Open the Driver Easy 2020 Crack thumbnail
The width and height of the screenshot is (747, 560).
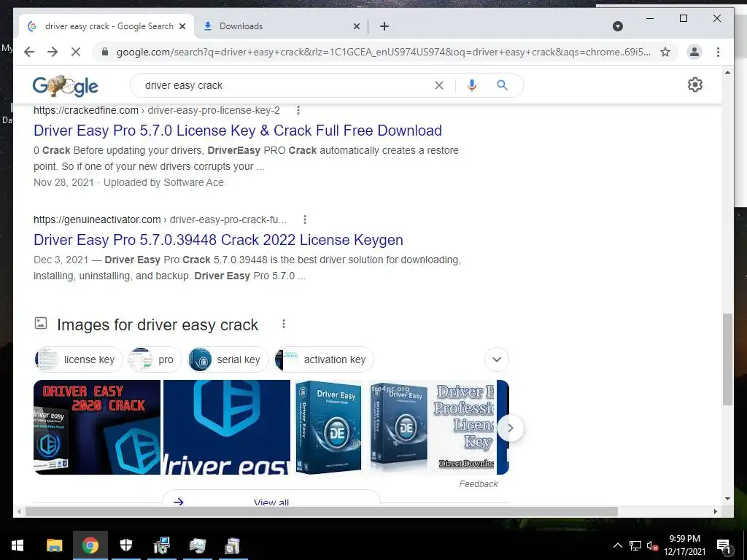pos(97,427)
